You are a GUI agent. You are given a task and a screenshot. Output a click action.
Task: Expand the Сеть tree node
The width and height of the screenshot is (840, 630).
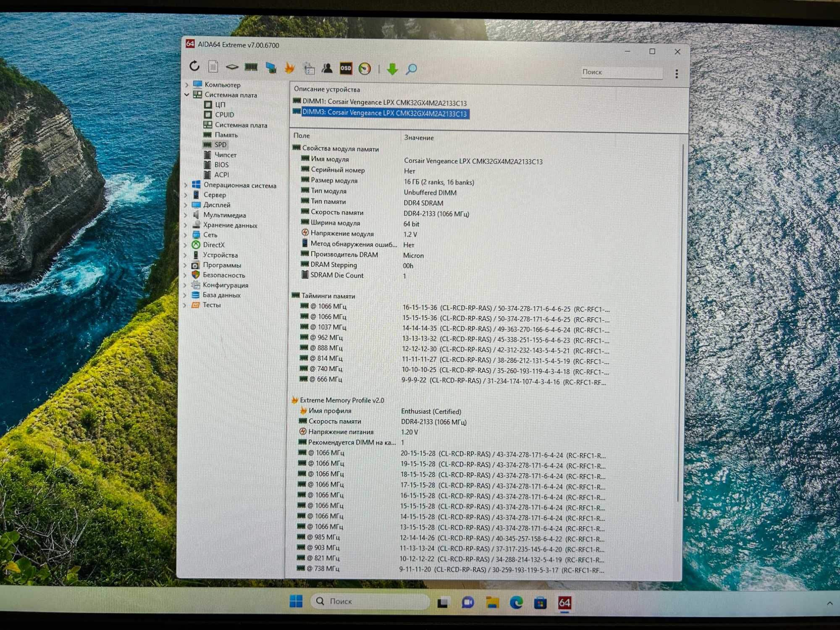pyautogui.click(x=185, y=235)
